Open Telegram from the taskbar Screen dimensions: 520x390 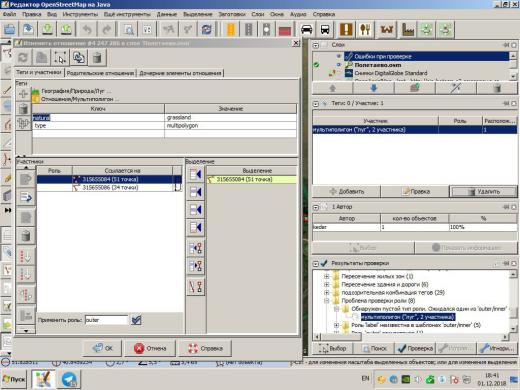(69, 379)
